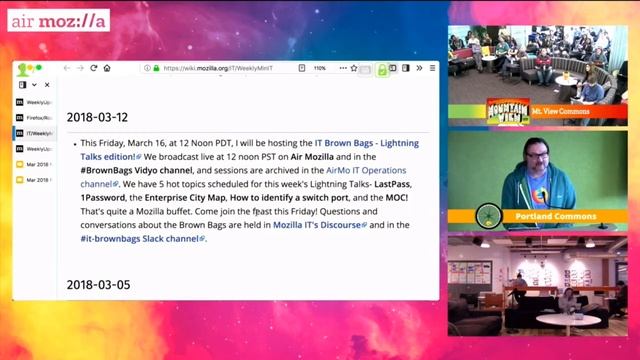
Task: Focus the wiki.mozilla.org address field
Action: [218, 68]
